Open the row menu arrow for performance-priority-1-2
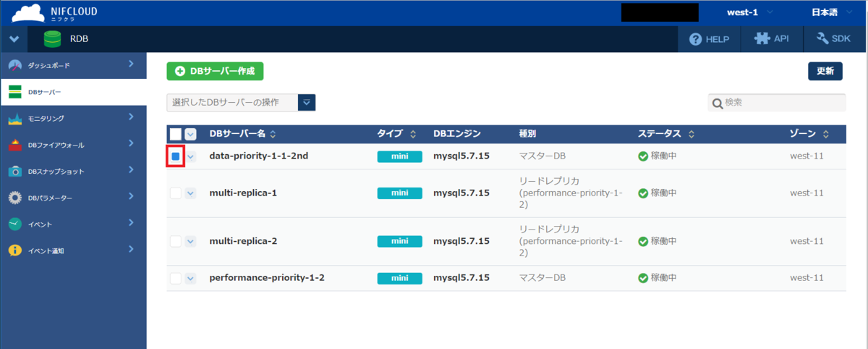This screenshot has width=868, height=349. pyautogui.click(x=191, y=278)
